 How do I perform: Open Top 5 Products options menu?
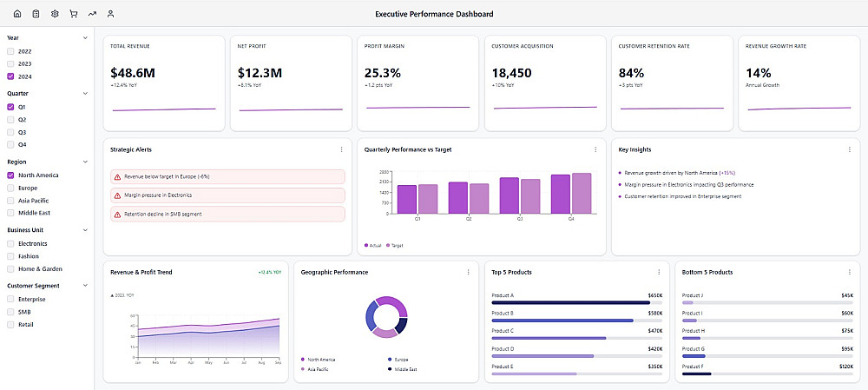[x=659, y=272]
